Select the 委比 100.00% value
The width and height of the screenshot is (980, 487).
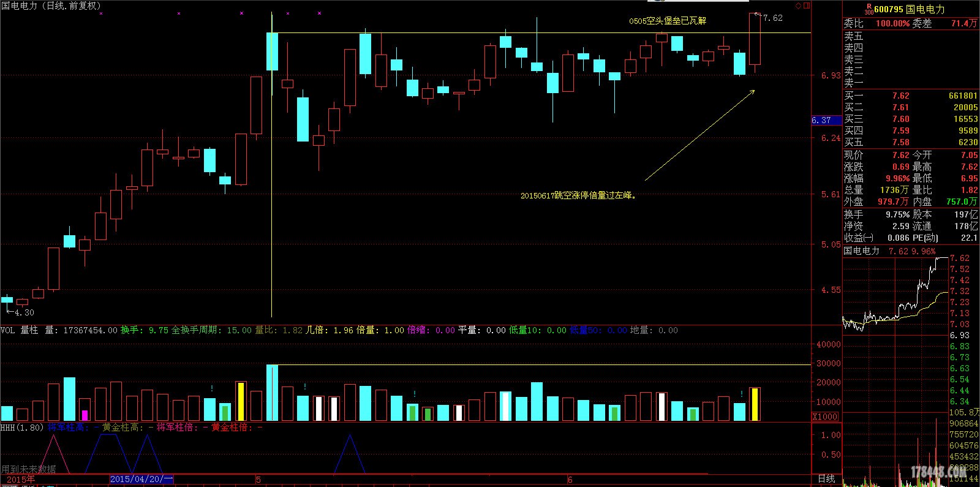tap(892, 23)
